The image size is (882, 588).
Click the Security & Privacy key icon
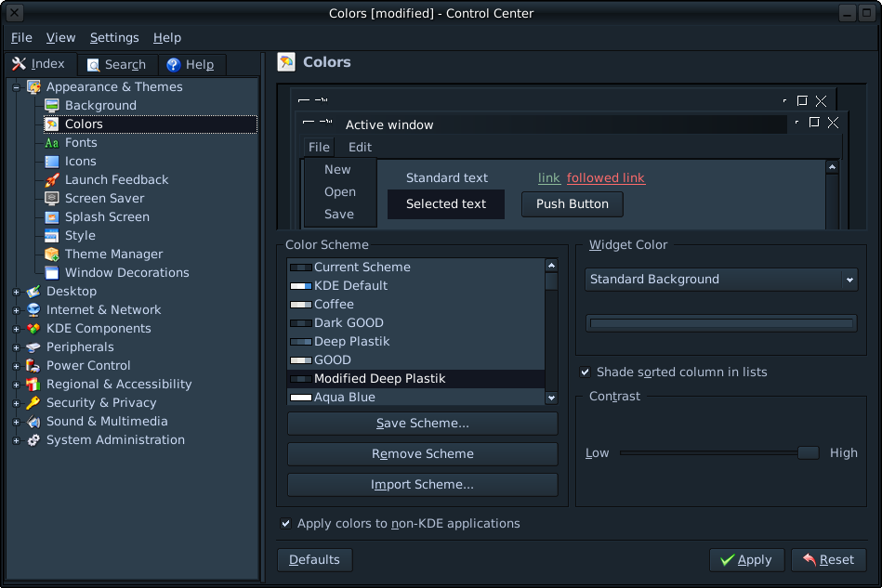click(33, 402)
